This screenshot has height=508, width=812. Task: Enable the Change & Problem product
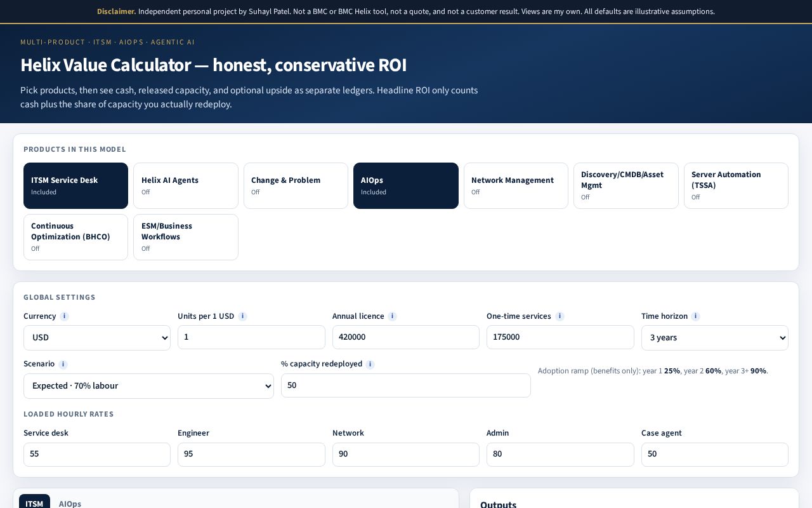point(296,185)
